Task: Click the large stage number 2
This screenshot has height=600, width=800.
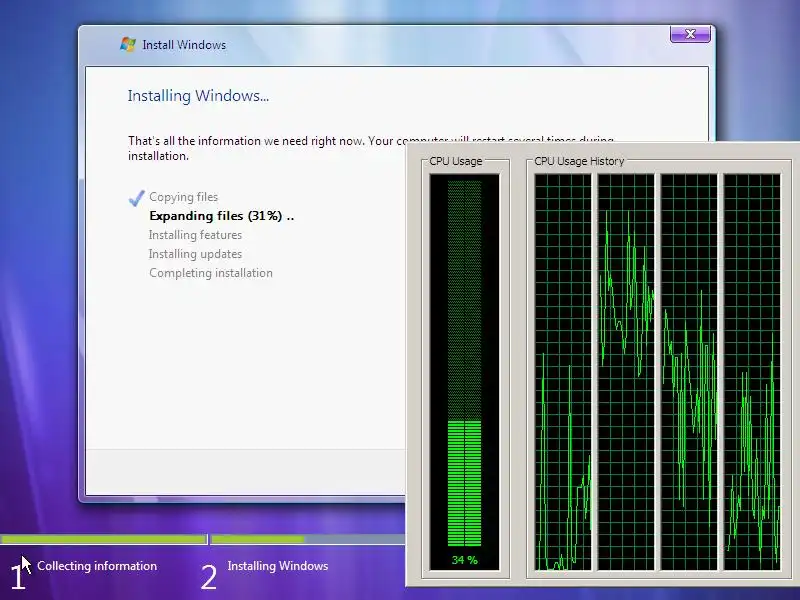Action: [x=209, y=578]
